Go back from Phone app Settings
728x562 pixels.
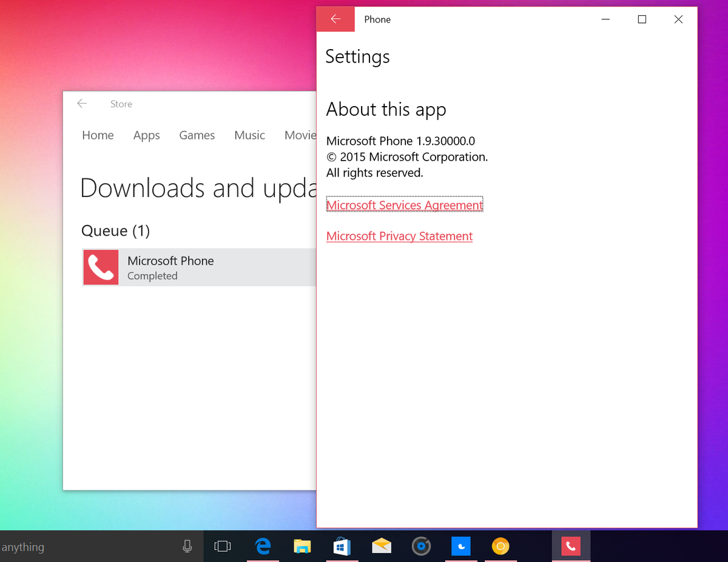click(x=335, y=19)
